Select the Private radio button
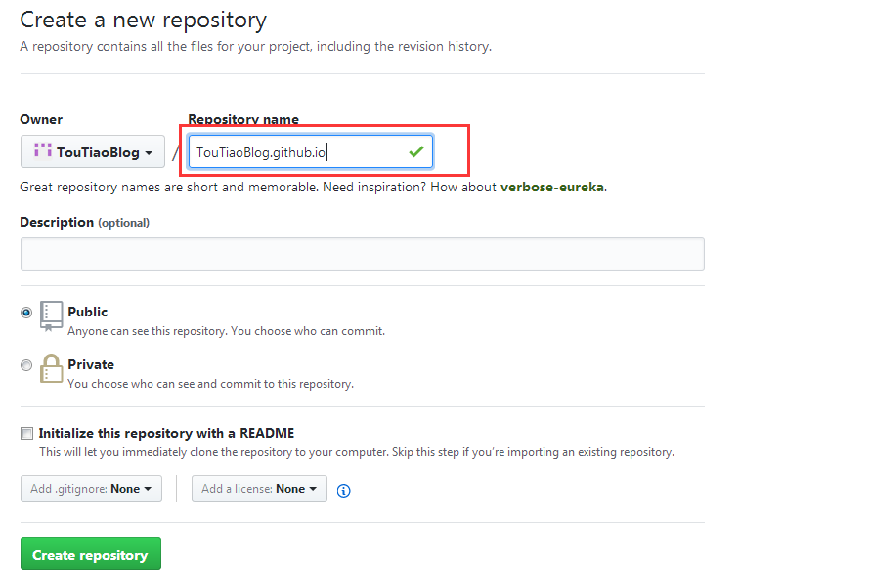The image size is (870, 588). click(26, 365)
